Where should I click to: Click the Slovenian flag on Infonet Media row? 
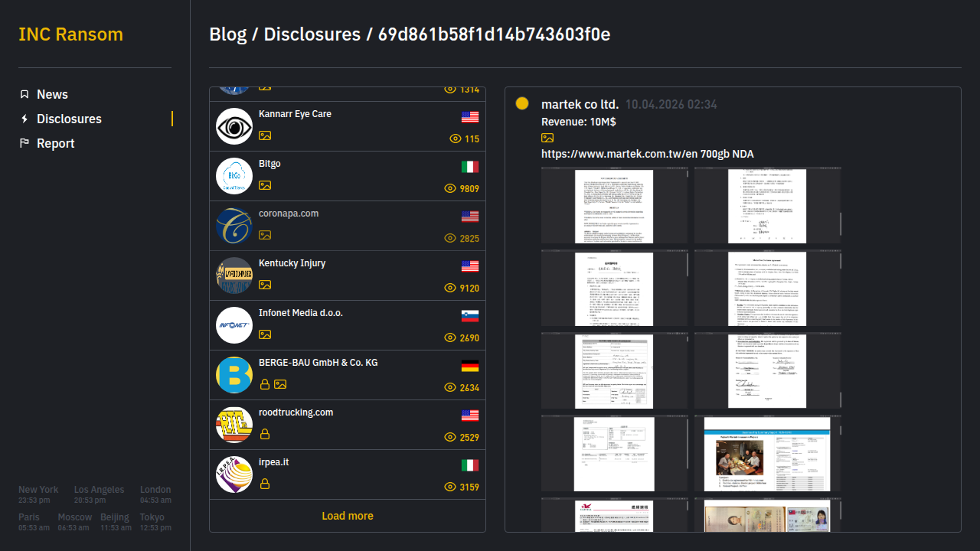(x=470, y=316)
